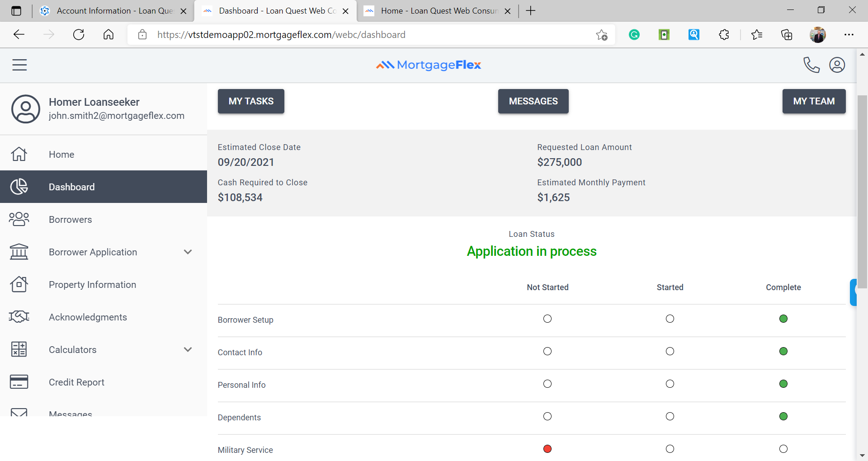Click the Grammarly extension icon

tap(634, 34)
